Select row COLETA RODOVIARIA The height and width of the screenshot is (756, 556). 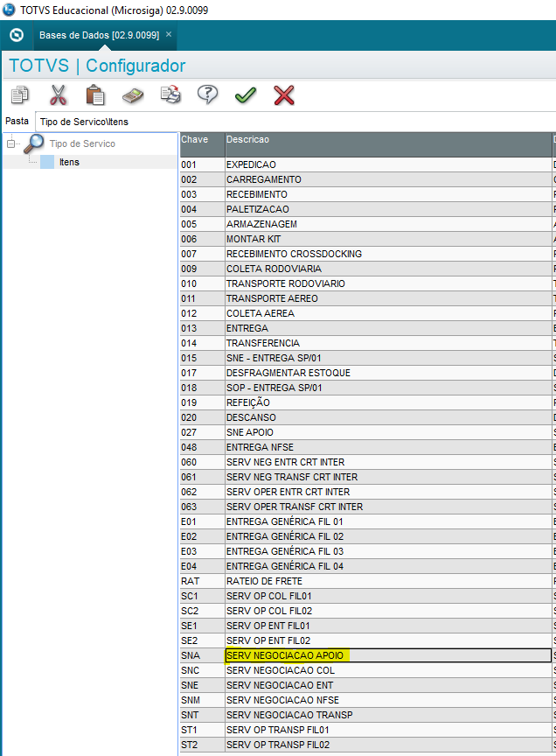point(366,269)
